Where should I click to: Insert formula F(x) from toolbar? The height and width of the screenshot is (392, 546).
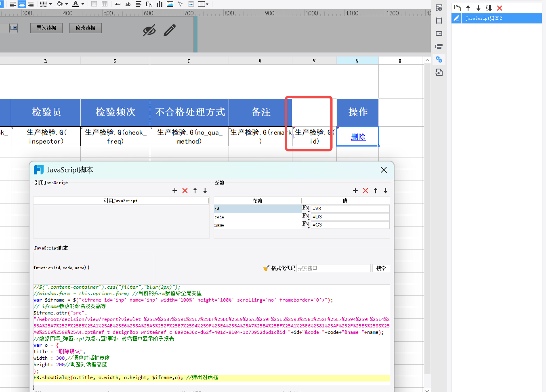pyautogui.click(x=149, y=4)
